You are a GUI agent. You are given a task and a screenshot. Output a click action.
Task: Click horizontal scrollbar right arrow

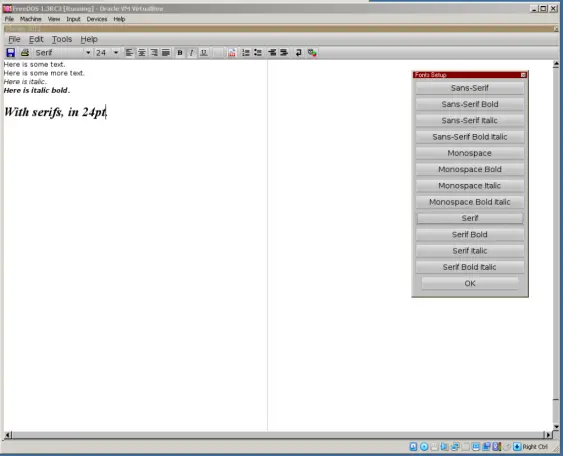pyautogui.click(x=548, y=435)
